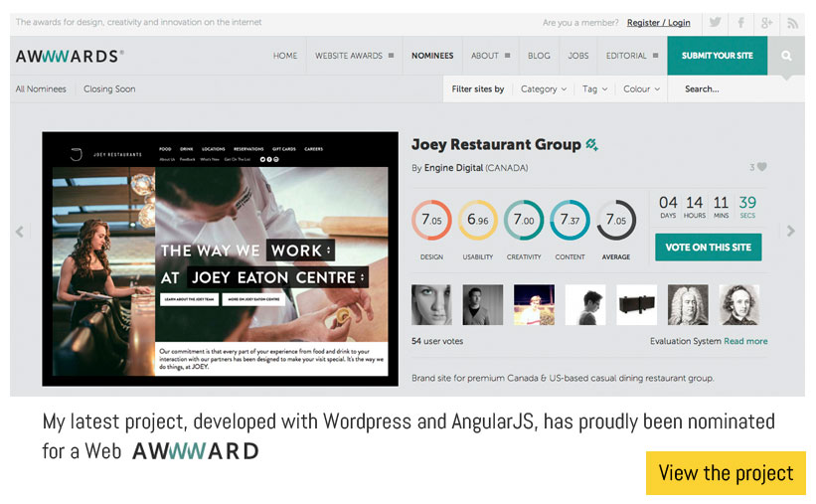
Task: Expand the About menu
Action: coord(490,56)
